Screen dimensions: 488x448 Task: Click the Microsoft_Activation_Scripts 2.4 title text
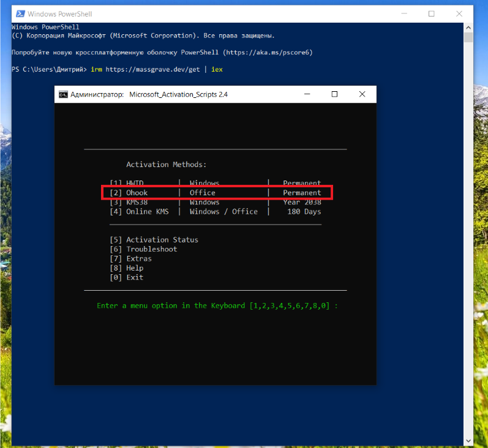point(179,95)
